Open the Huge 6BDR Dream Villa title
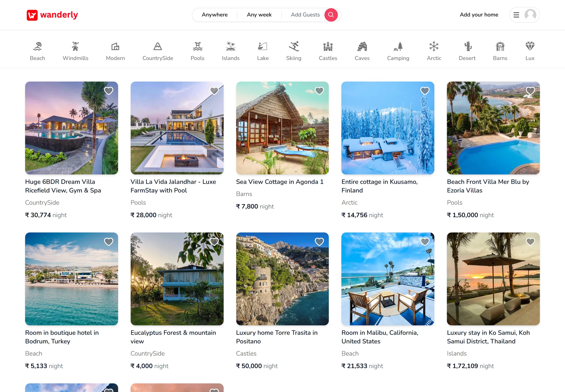 (x=63, y=186)
